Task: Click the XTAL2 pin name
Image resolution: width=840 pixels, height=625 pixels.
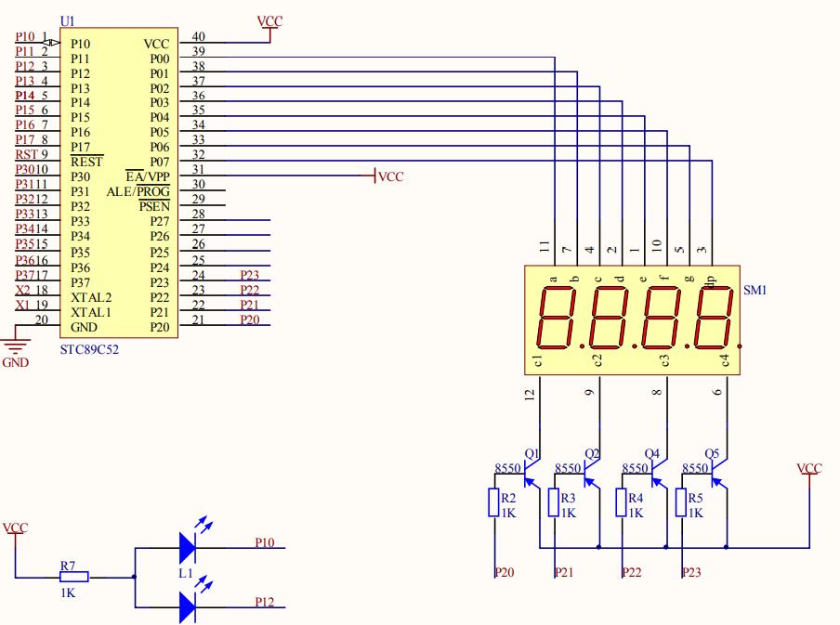Action: 91,297
